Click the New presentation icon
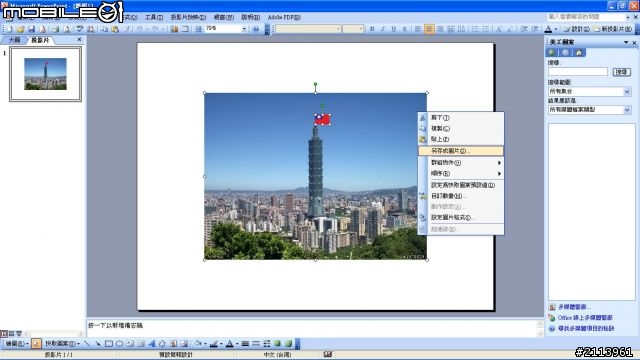 (x=9, y=29)
